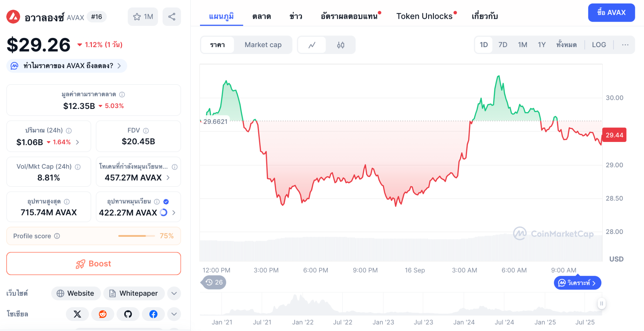Select the line chart view icon

[x=312, y=45]
